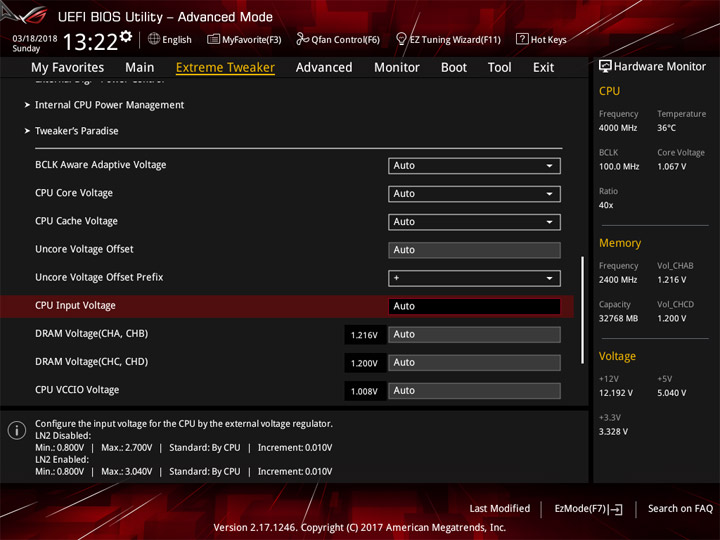This screenshot has width=720, height=540.
Task: Open Uncore Voltage Offset Prefix dropdown
Action: tap(474, 278)
